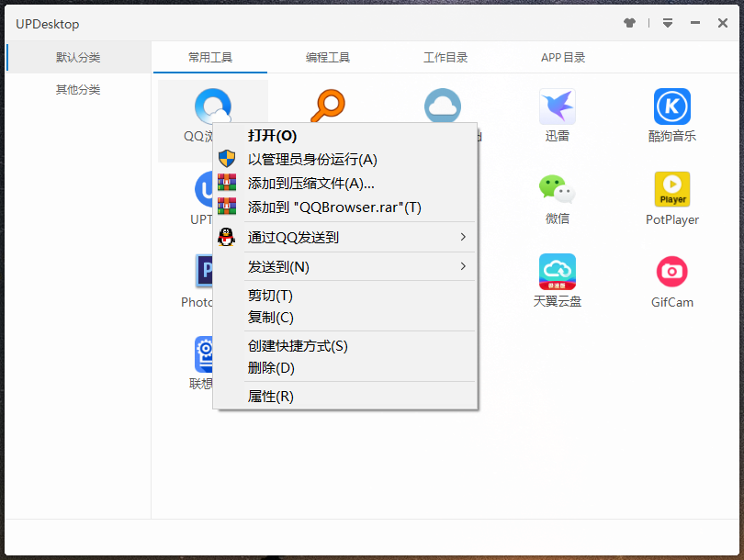Launch the 迅雷 (Xunlei) app

point(557,106)
